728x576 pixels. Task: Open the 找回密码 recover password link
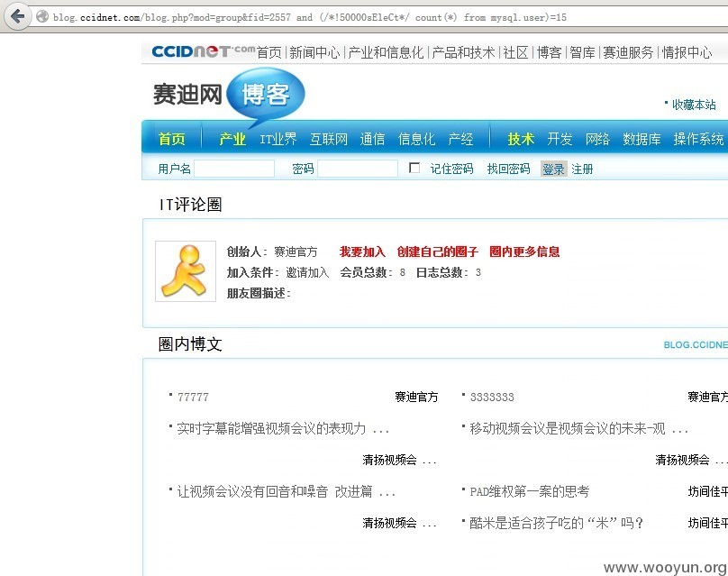point(508,169)
